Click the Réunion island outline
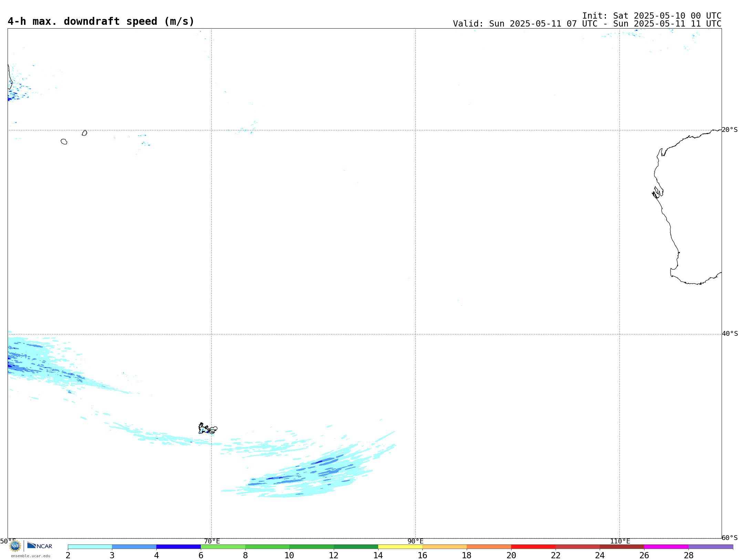Image resolution: width=744 pixels, height=560 pixels. [64, 142]
